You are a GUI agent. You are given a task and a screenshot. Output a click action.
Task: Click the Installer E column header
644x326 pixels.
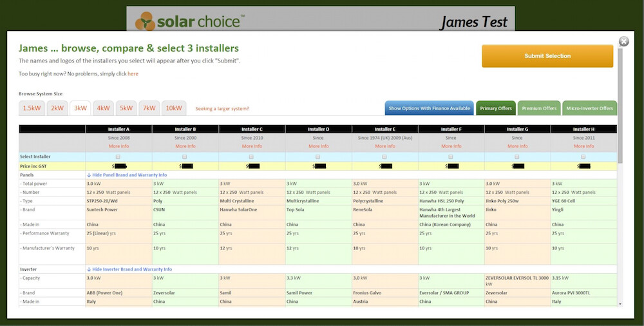[x=385, y=129]
